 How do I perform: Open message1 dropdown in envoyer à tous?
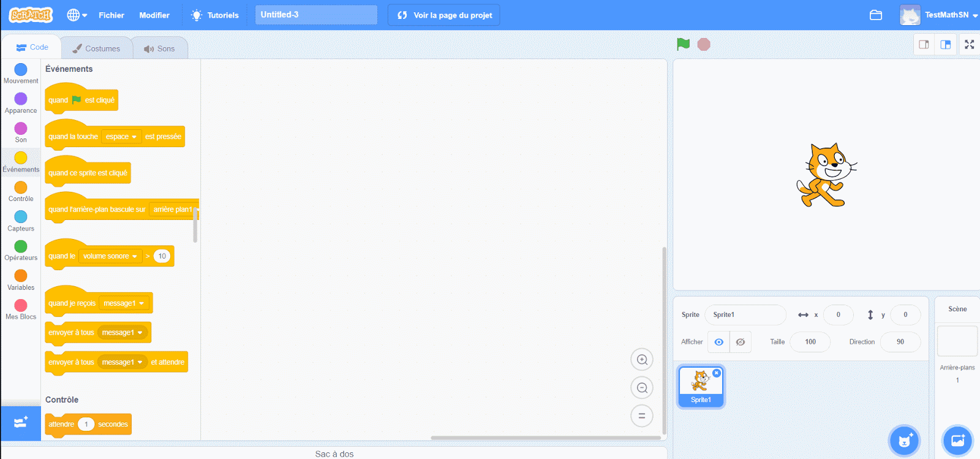tap(122, 333)
